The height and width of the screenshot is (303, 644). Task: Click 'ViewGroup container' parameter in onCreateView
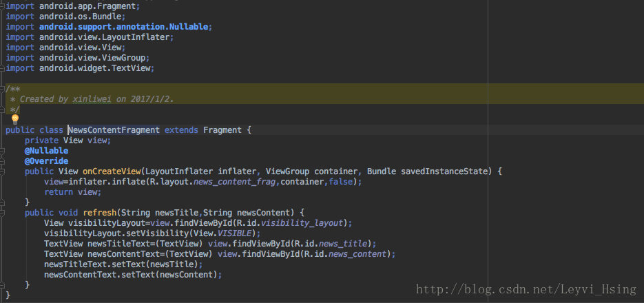coord(312,171)
